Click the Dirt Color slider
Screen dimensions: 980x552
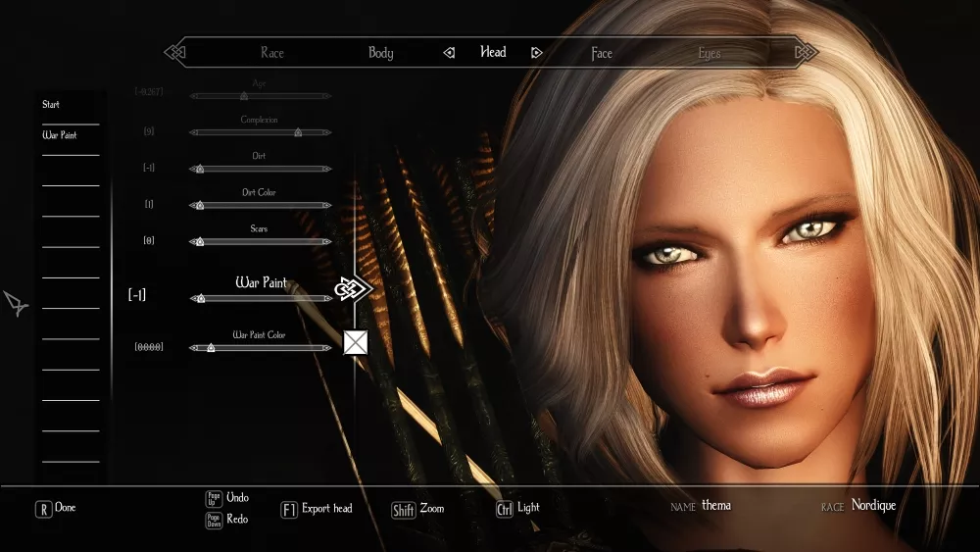pyautogui.click(x=260, y=205)
